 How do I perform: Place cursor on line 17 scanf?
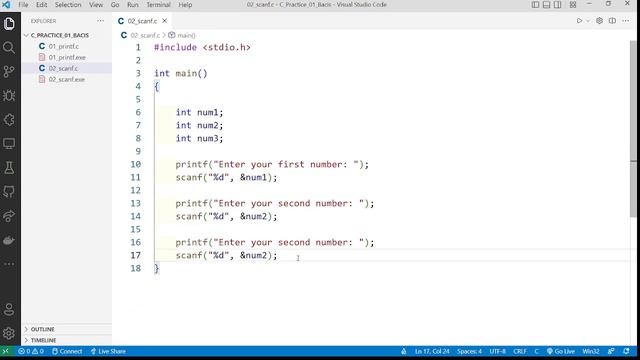click(226, 256)
